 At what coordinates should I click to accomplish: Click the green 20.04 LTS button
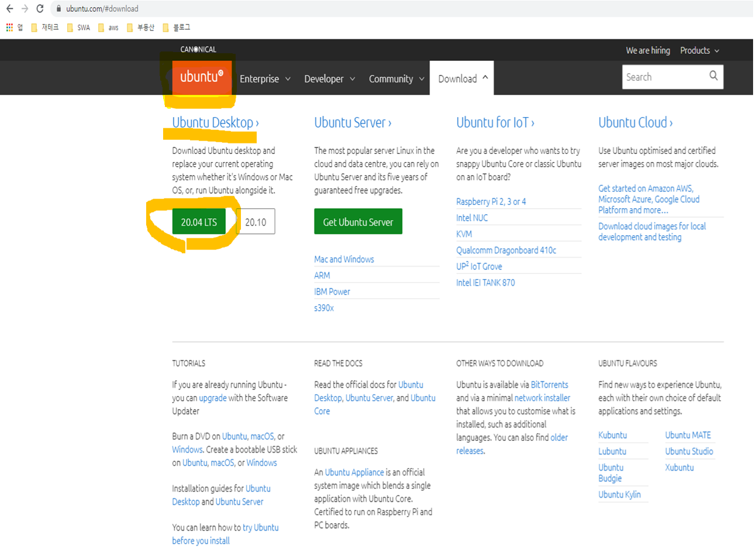coord(199,222)
